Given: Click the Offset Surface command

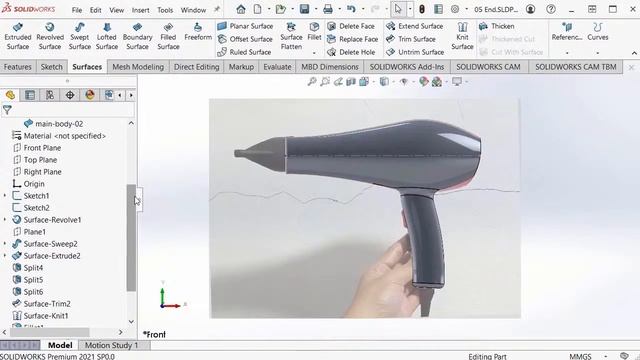Looking at the screenshot, I should pyautogui.click(x=245, y=39).
